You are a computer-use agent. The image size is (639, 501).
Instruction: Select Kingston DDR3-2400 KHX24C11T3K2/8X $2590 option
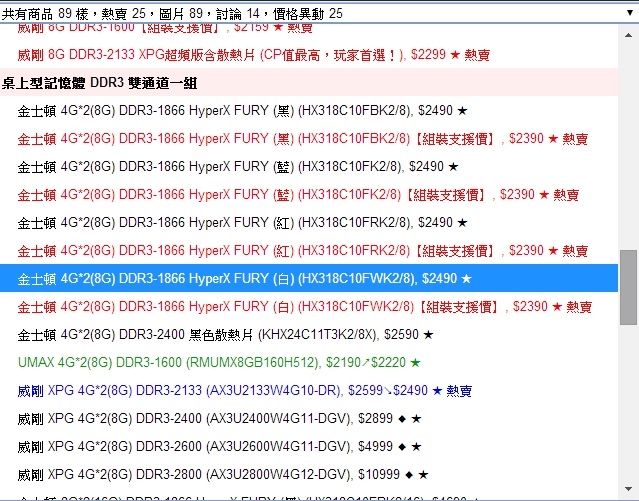point(309,335)
